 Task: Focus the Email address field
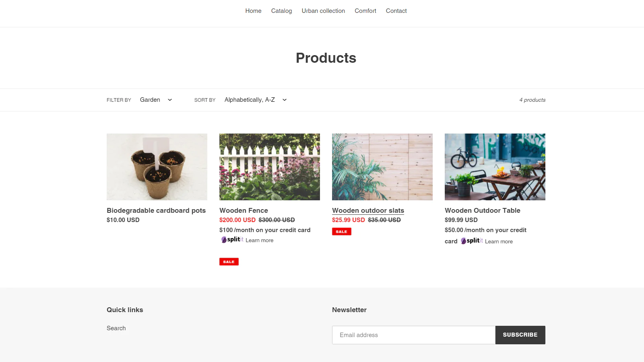pos(414,335)
